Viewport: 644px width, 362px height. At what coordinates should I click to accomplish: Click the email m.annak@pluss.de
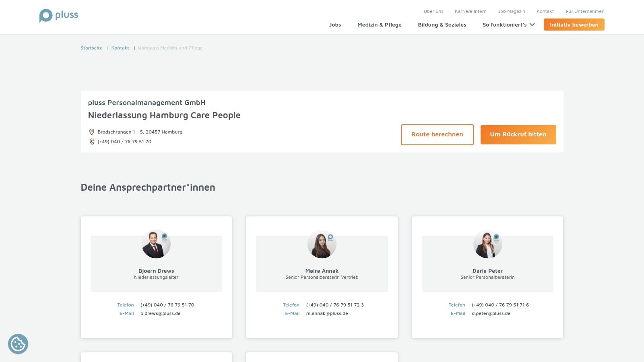pyautogui.click(x=327, y=313)
